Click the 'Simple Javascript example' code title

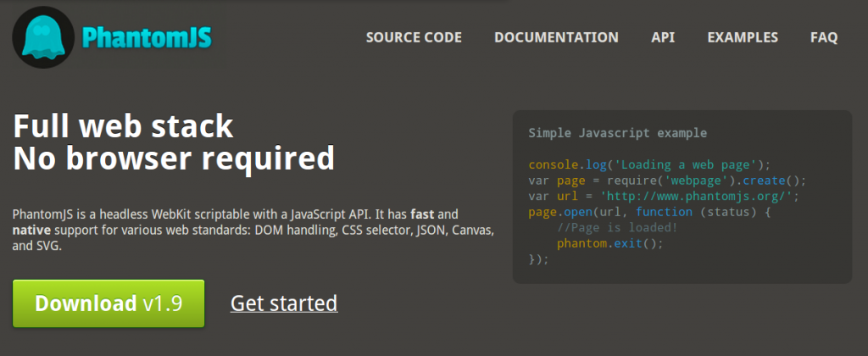point(617,133)
